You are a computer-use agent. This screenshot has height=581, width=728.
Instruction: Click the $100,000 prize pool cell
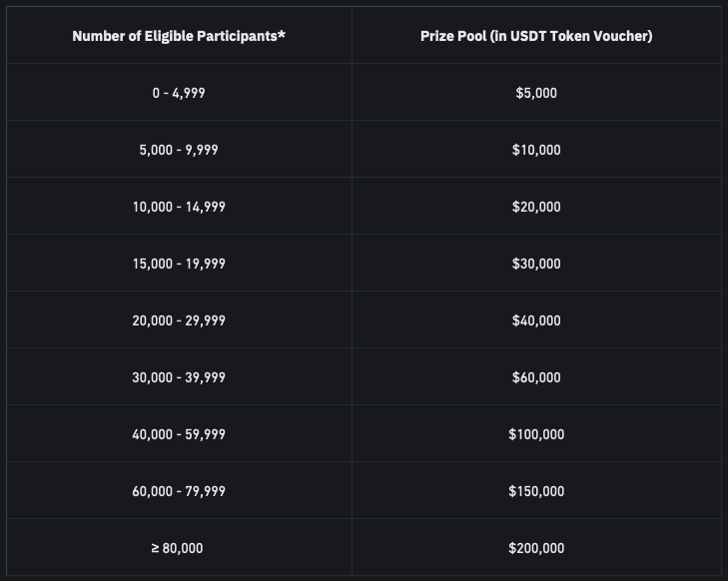[536, 434]
